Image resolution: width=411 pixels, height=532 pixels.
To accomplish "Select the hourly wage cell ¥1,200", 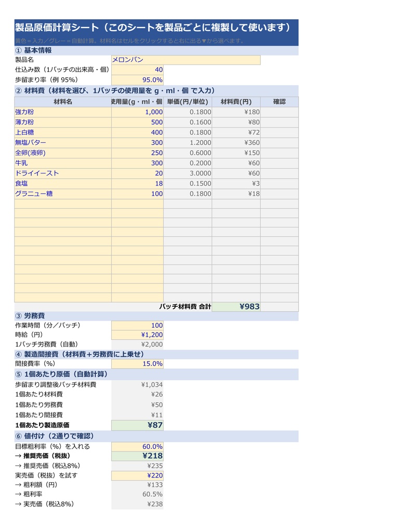I will coord(138,335).
